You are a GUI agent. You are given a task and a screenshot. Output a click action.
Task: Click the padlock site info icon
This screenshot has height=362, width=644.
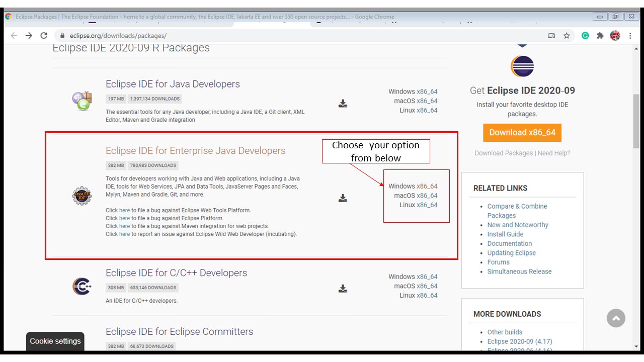click(x=62, y=36)
